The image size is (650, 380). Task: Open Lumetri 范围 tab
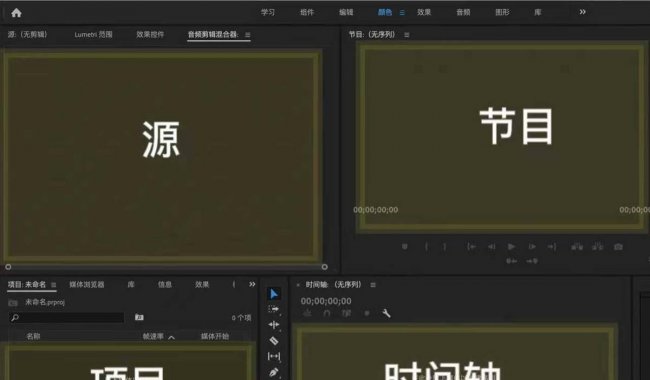click(x=93, y=34)
